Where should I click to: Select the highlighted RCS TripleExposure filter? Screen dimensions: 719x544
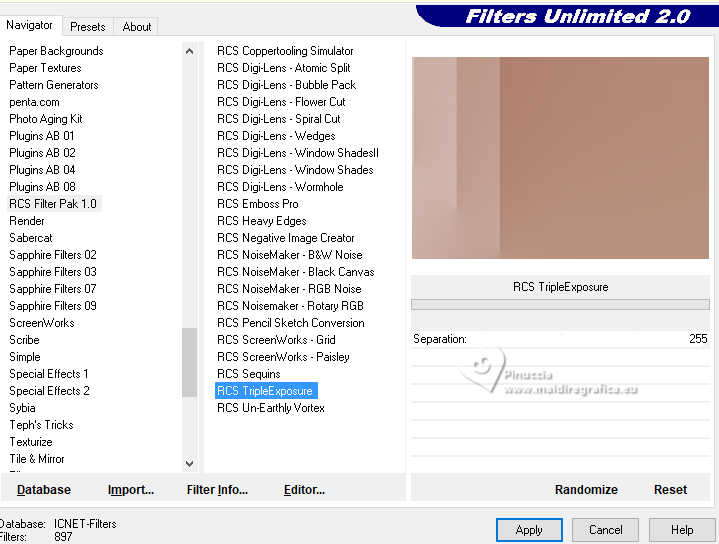tap(266, 390)
